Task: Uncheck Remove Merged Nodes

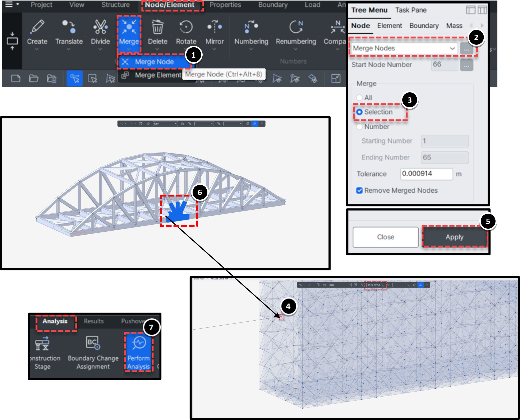Action: point(359,190)
